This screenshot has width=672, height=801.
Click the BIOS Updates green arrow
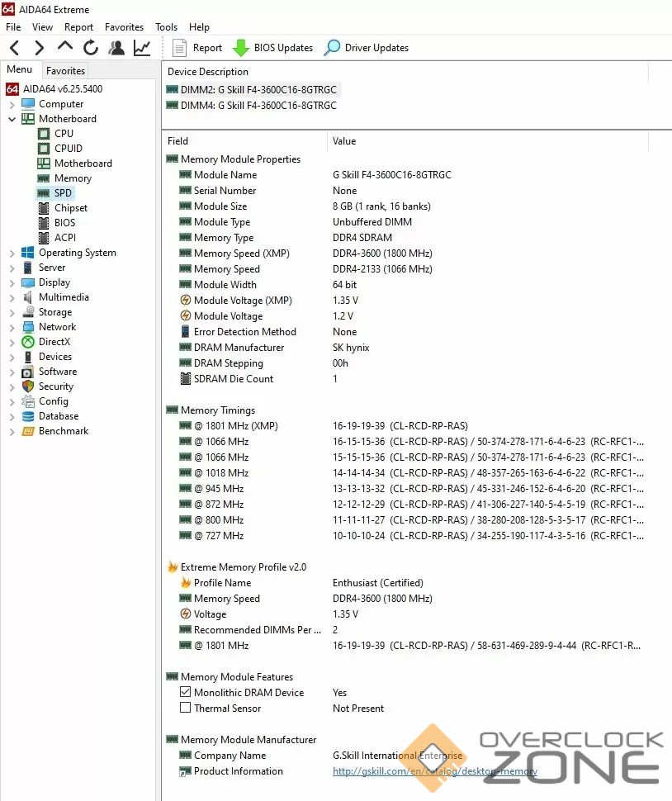(x=241, y=48)
